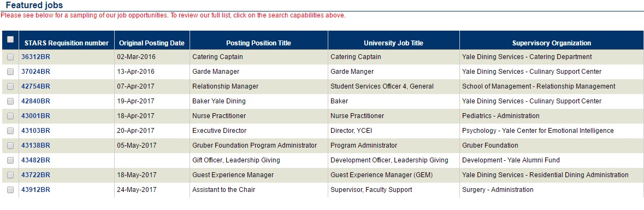644x210 pixels.
Task: Enable the checkbox next to 42840BR
Action: [10, 102]
